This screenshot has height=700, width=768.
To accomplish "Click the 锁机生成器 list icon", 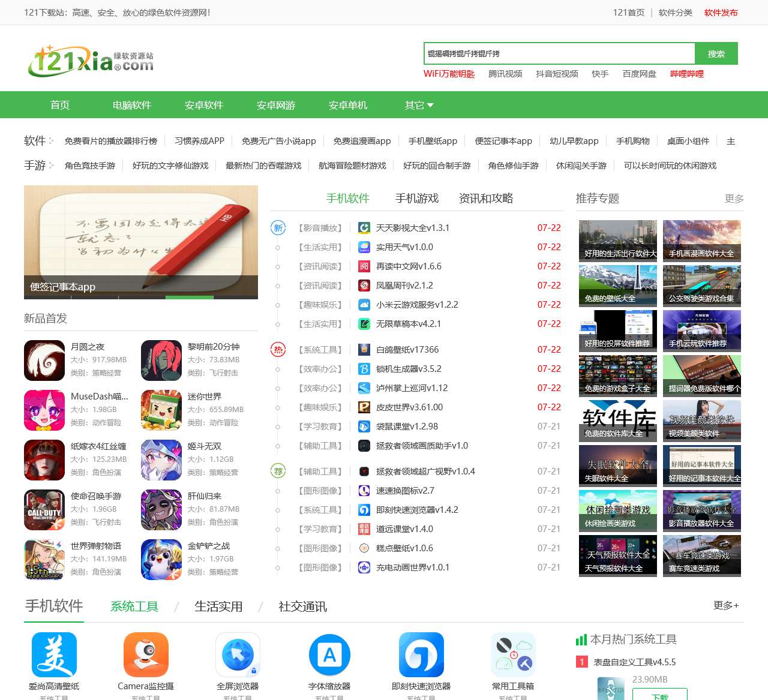I will [x=364, y=369].
